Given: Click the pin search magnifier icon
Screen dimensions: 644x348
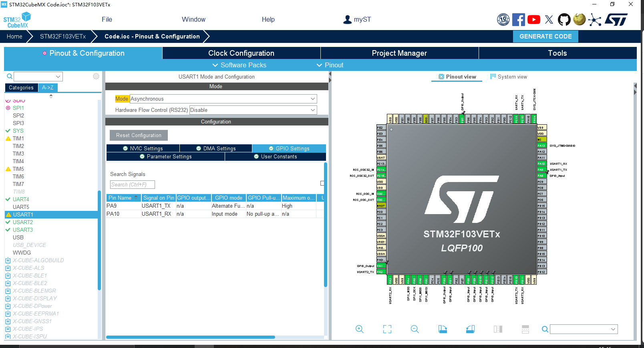Looking at the screenshot, I should tap(545, 329).
